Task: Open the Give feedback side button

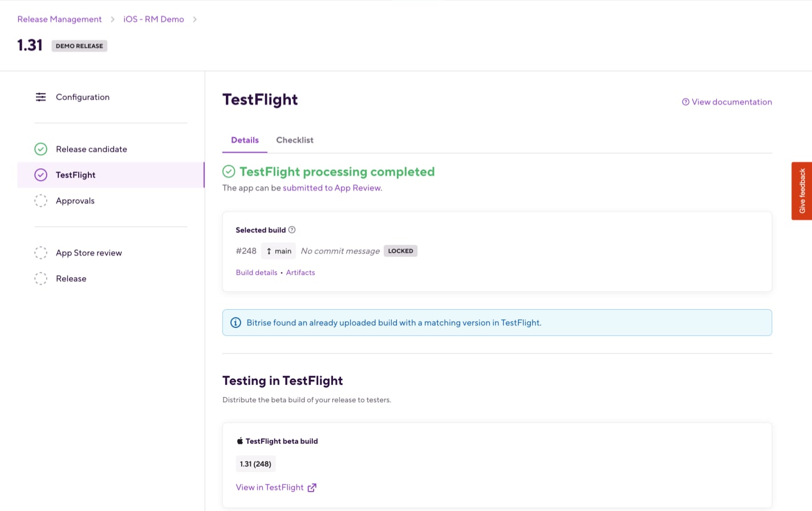Action: coord(802,191)
